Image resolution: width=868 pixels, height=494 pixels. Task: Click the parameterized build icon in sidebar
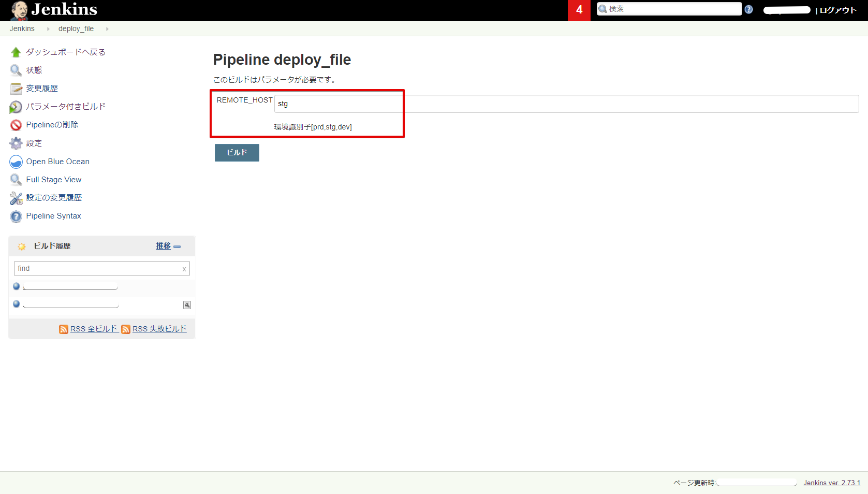coord(16,107)
